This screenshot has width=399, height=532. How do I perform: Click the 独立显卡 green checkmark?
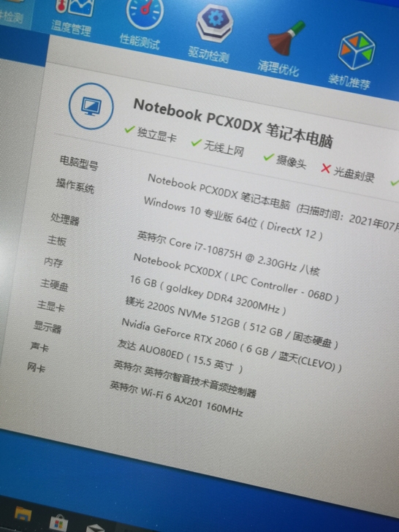click(x=129, y=129)
